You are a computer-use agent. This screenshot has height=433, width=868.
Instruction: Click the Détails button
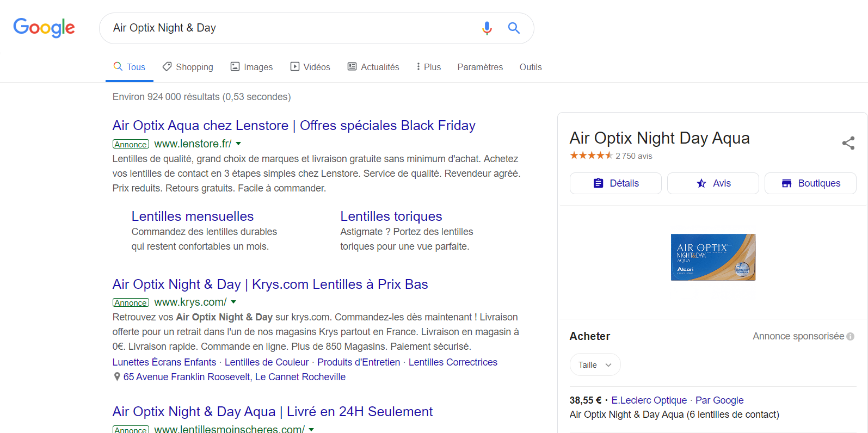pos(615,183)
